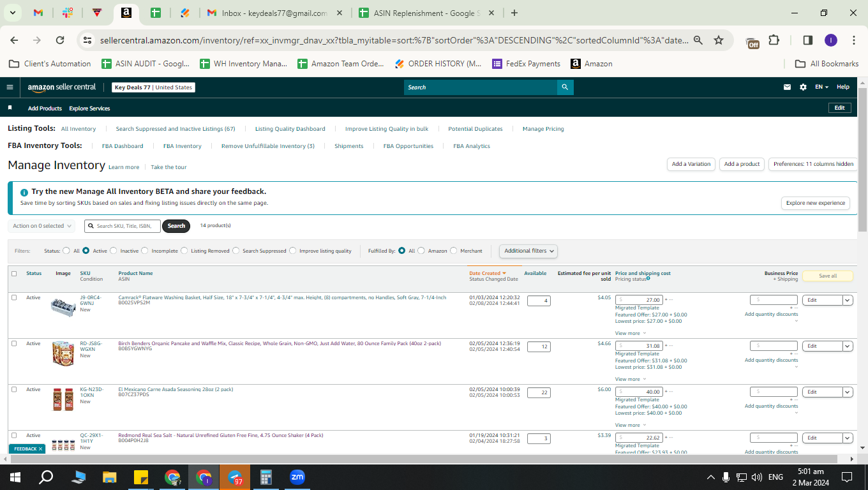The height and width of the screenshot is (490, 868).
Task: Click the Save all button
Action: coord(828,276)
